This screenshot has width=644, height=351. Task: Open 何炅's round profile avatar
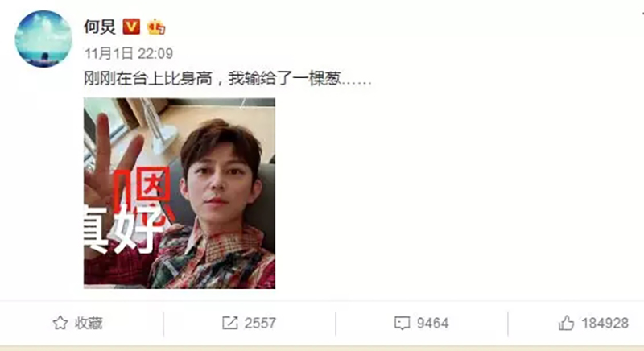[x=43, y=39]
